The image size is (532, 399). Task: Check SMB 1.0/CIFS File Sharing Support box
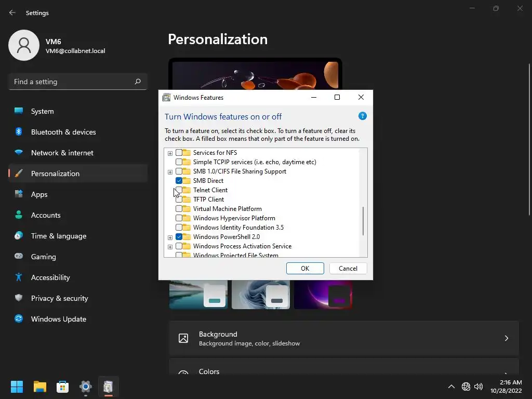pyautogui.click(x=179, y=171)
